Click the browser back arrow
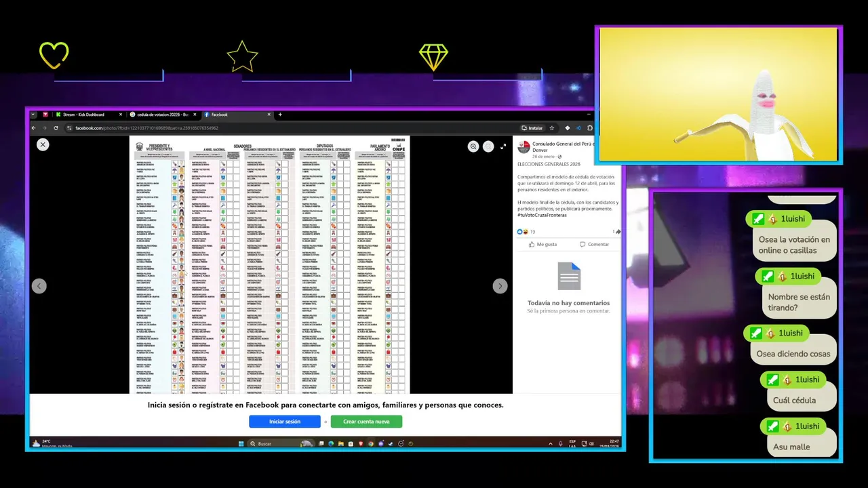This screenshot has width=868, height=488. pos(34,127)
